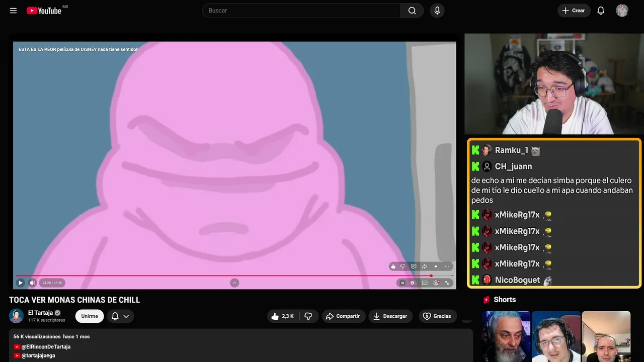Click the 56 K visualizaciones hace 1 mes text
This screenshot has height=362, width=644.
52,336
